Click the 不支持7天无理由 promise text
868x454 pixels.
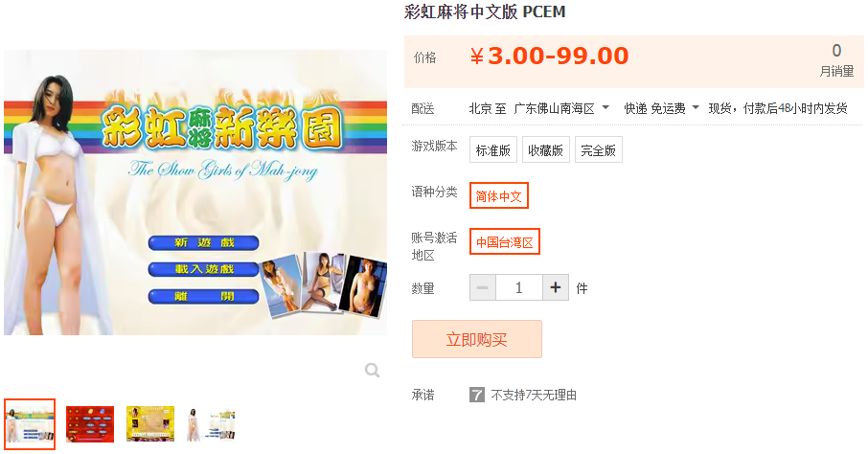coord(534,395)
